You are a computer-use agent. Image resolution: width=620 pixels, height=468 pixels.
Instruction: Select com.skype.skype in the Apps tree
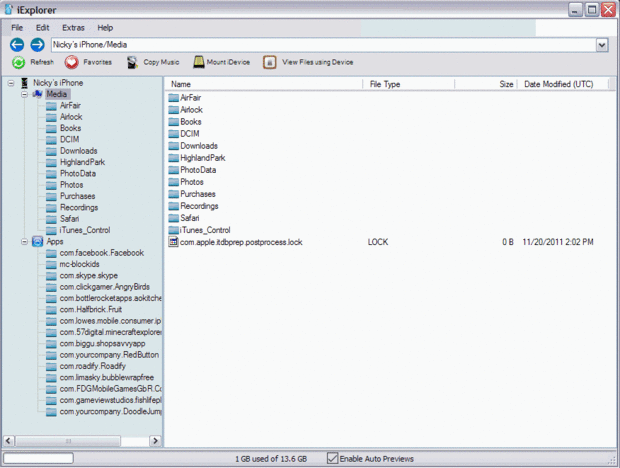pos(89,276)
